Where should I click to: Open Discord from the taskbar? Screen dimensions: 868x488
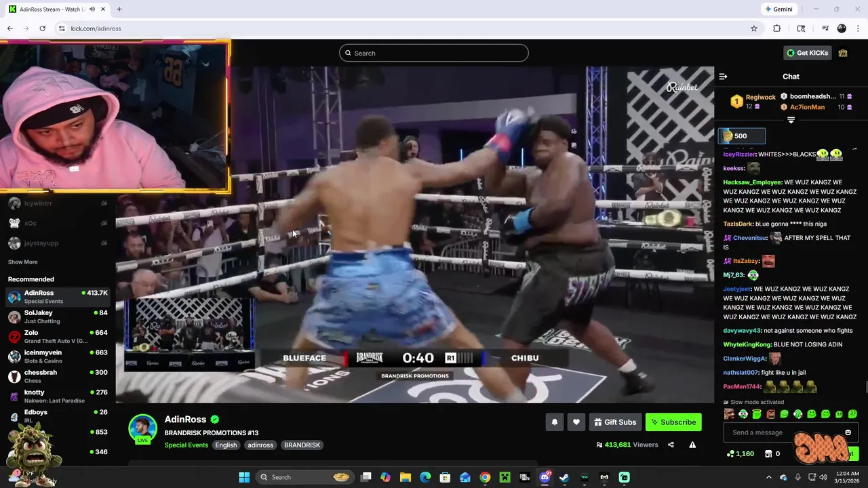[x=545, y=477]
